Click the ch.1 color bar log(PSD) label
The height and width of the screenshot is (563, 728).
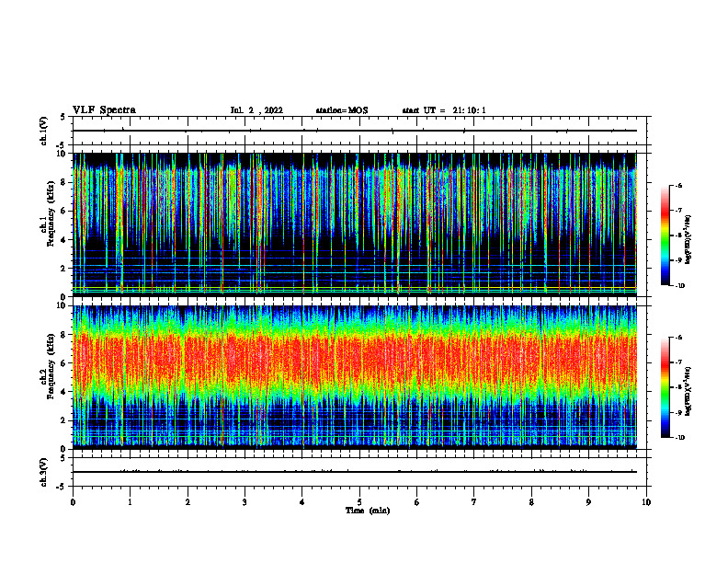pos(688,240)
